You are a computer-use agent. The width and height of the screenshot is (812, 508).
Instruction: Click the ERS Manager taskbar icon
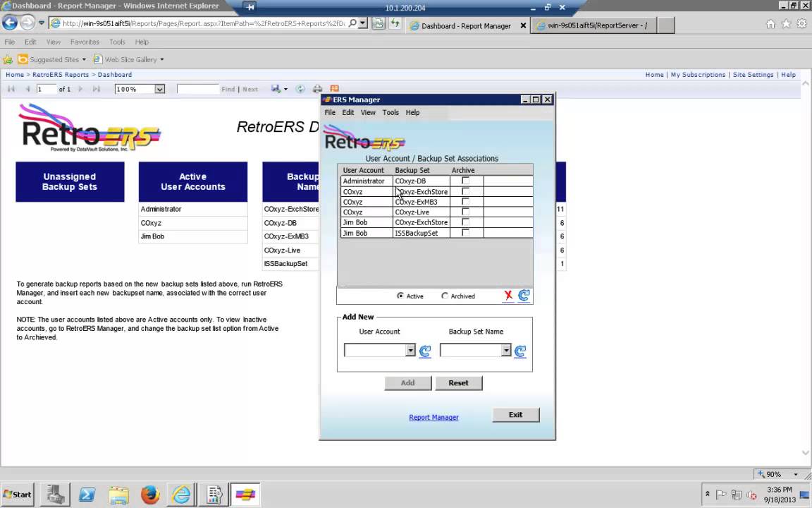tap(245, 495)
